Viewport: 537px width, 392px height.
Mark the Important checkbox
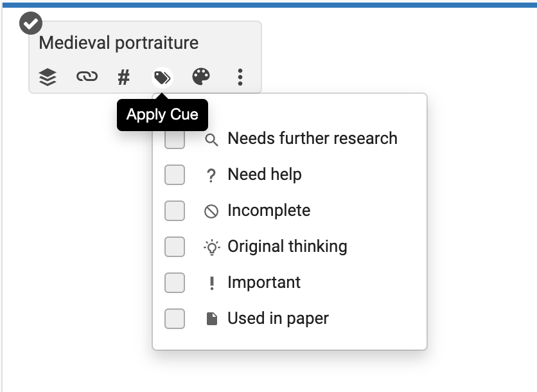[175, 282]
